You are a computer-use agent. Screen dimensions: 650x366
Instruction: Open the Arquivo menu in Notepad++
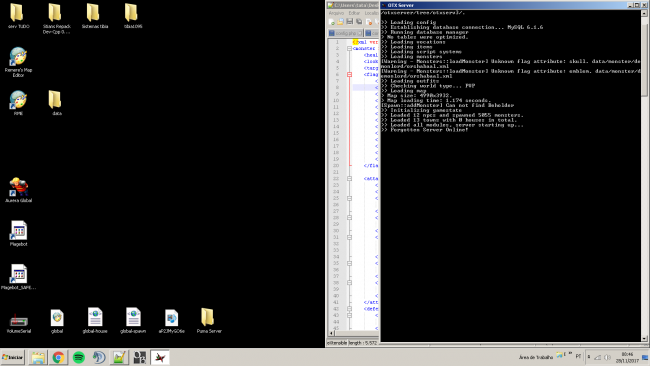[x=336, y=13]
